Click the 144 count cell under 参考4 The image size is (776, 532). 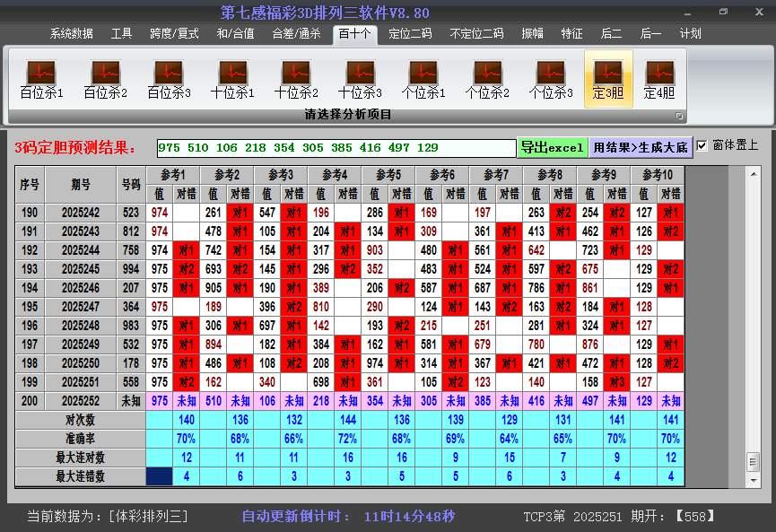[x=348, y=420]
